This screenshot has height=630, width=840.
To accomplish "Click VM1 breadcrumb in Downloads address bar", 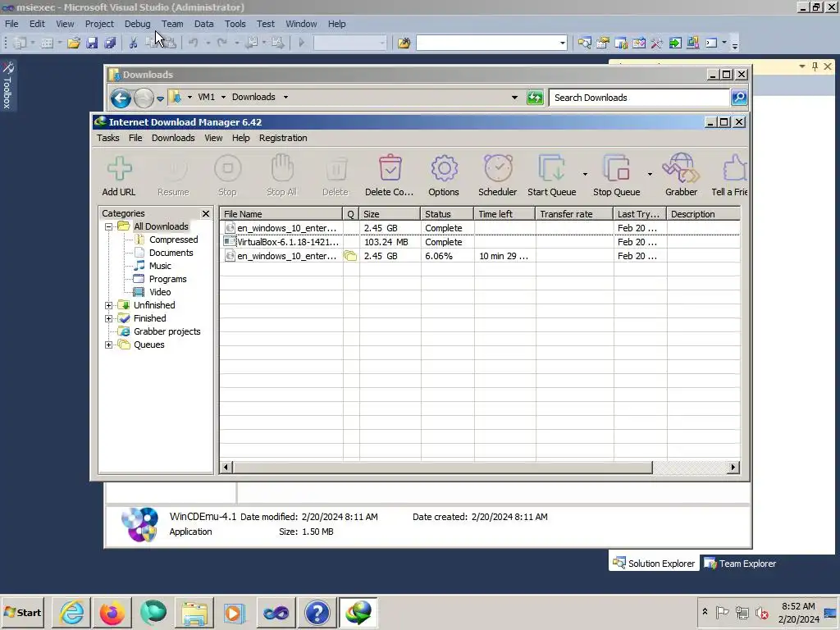I will tap(206, 97).
